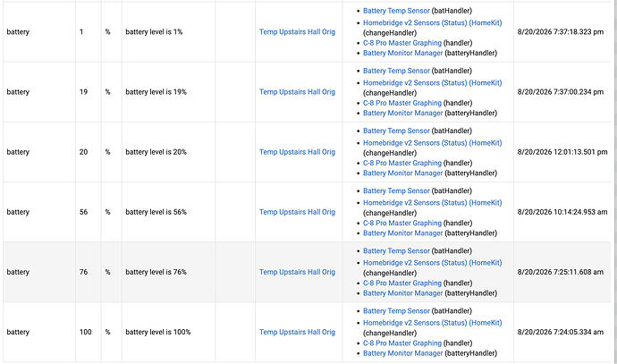
Task: Select text 'battery level is 19%'
Action: coord(156,92)
